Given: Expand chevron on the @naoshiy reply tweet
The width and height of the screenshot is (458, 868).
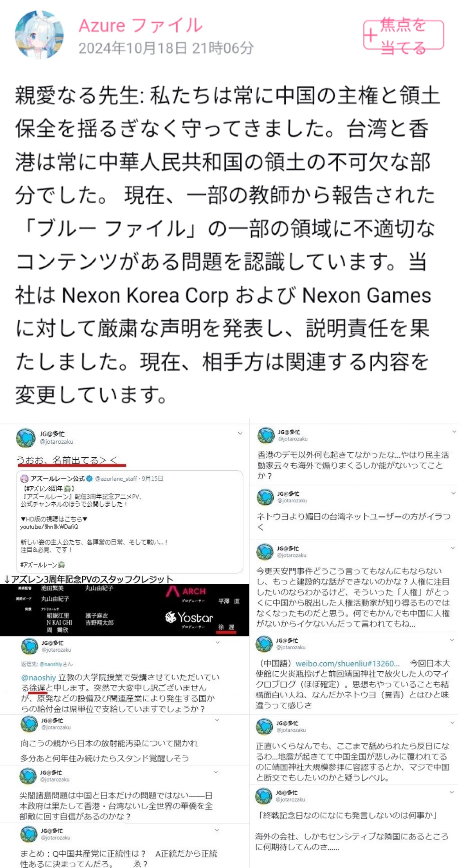Looking at the screenshot, I should tap(218, 642).
